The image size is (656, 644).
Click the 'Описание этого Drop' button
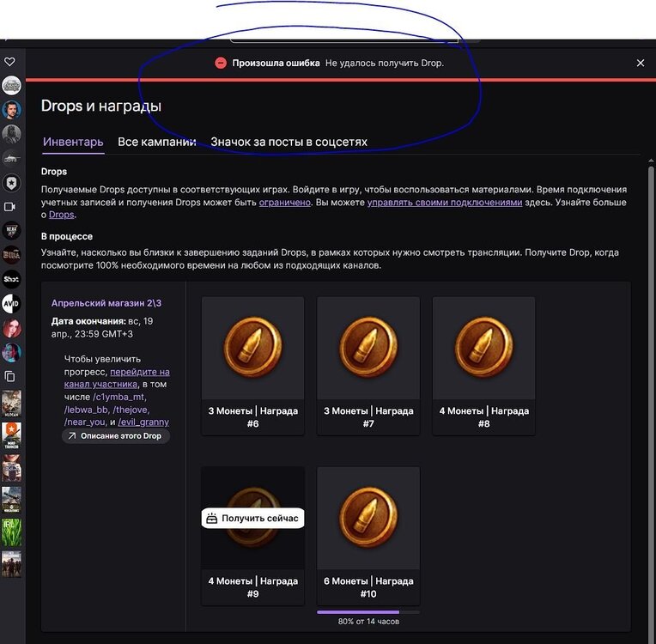coord(116,436)
